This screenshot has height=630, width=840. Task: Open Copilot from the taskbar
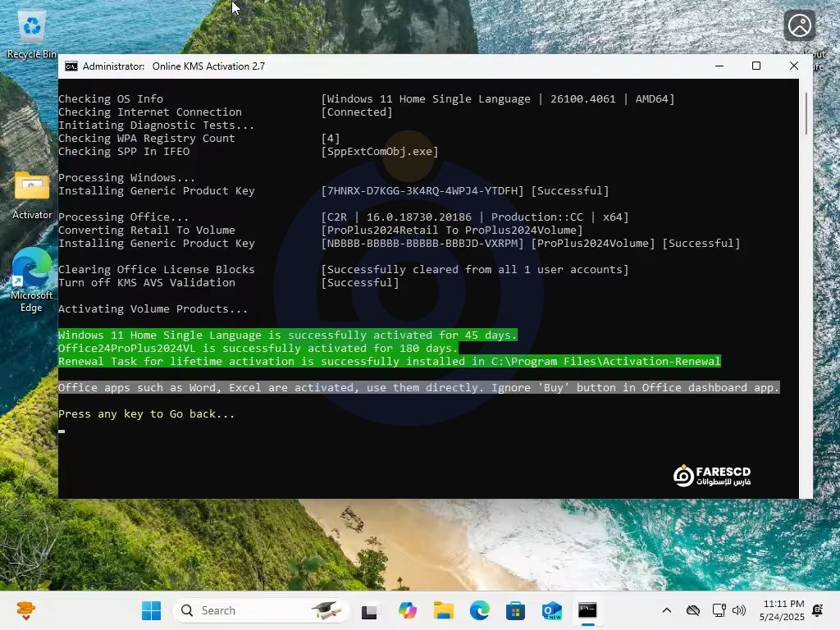coord(407,610)
